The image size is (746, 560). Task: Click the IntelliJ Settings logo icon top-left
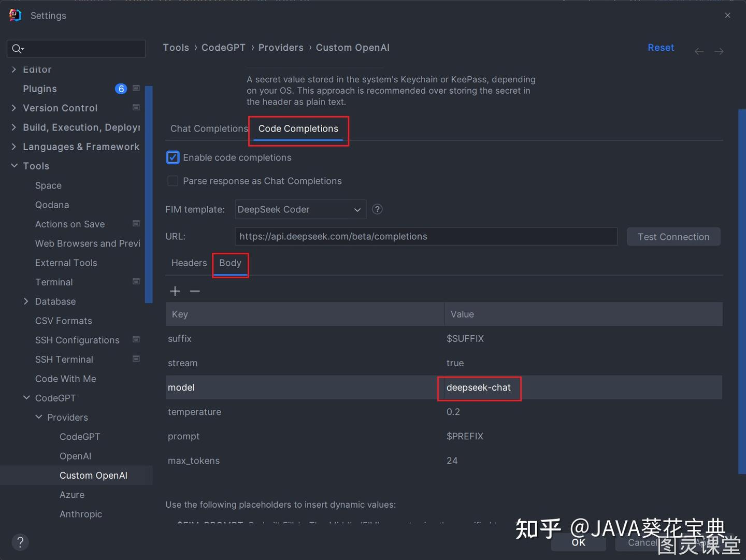15,15
